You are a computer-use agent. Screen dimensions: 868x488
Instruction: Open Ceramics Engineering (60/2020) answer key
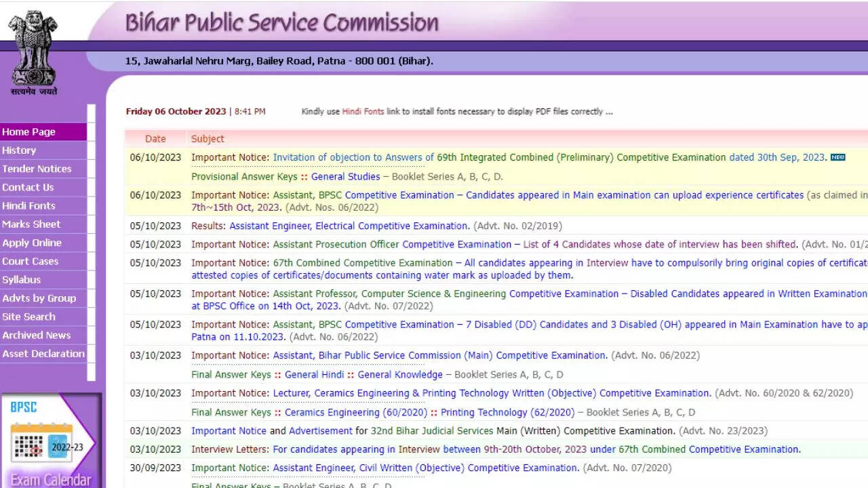coord(356,412)
